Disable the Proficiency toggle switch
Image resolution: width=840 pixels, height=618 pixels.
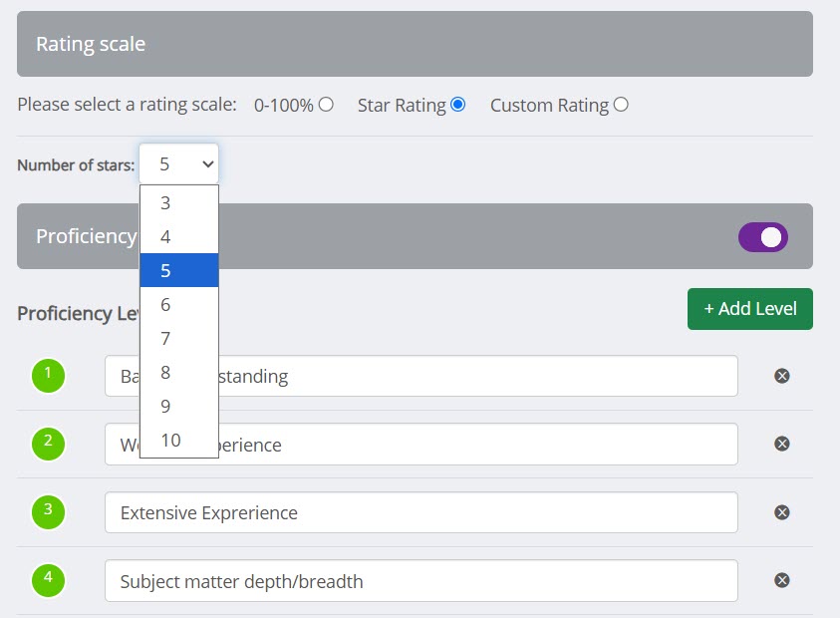[x=762, y=236]
